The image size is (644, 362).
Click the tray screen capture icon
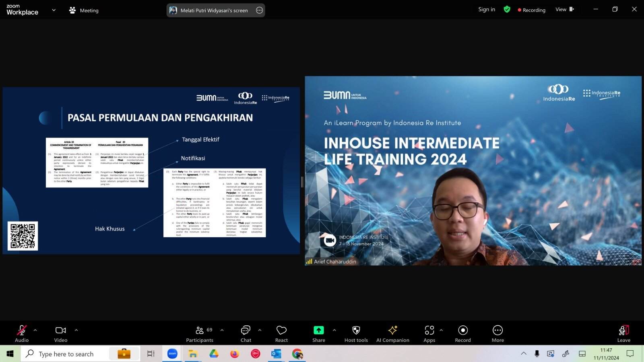point(551,354)
